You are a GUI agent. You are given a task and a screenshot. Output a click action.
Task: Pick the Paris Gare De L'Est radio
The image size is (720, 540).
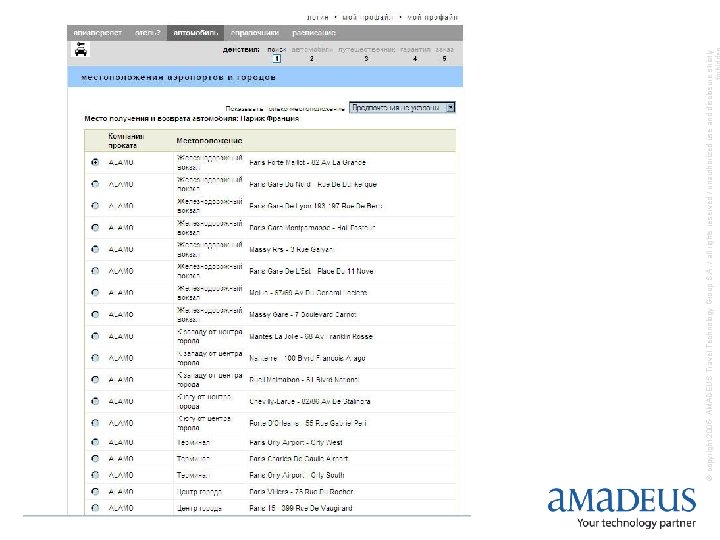click(95, 271)
